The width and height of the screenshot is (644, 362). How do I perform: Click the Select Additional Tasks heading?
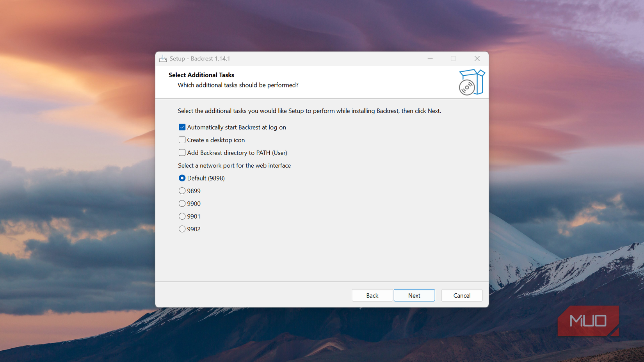click(201, 75)
